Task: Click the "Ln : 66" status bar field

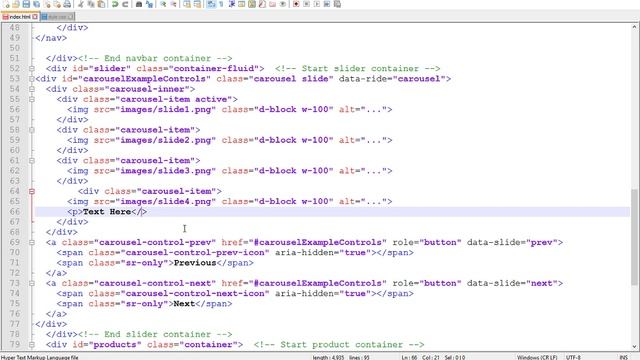Action: pos(409,357)
